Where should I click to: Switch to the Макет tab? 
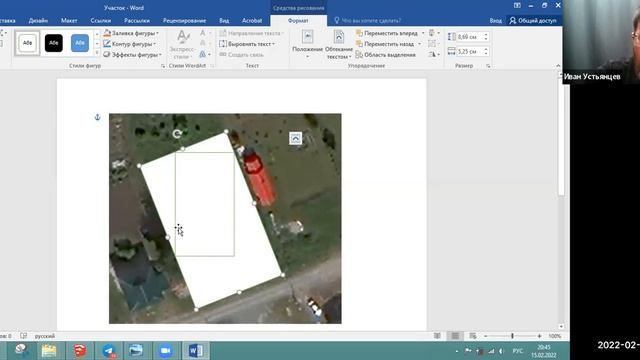tap(69, 20)
